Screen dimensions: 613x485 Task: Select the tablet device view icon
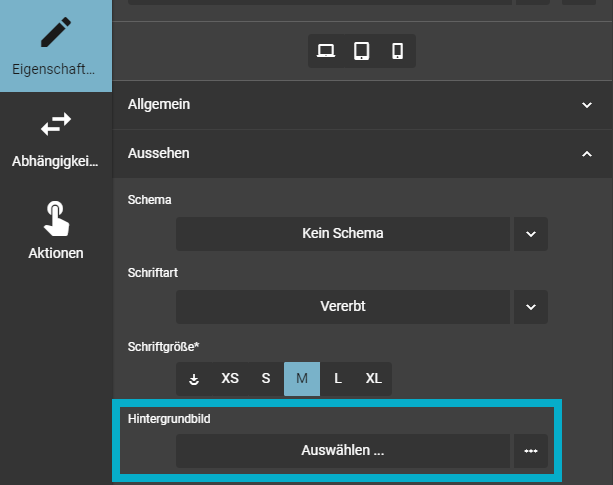click(362, 51)
